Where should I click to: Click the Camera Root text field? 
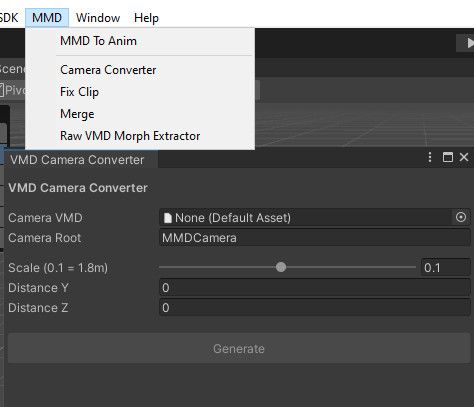(x=315, y=238)
